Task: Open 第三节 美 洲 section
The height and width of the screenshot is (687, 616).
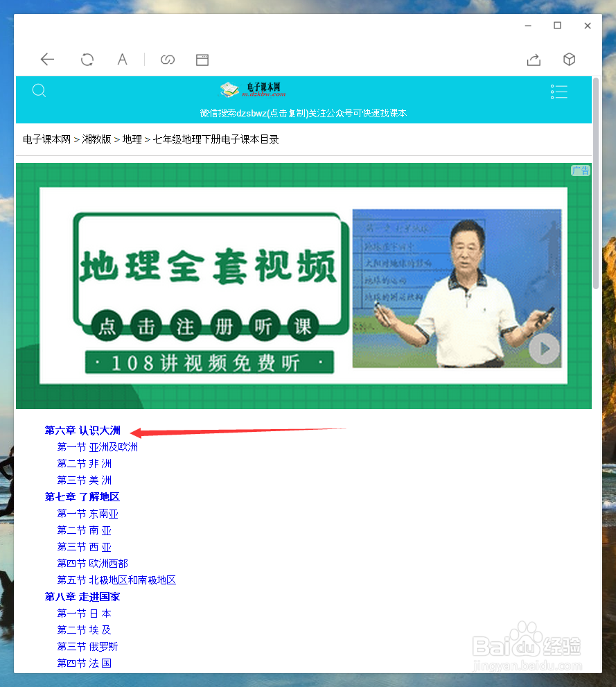Action: (x=85, y=480)
